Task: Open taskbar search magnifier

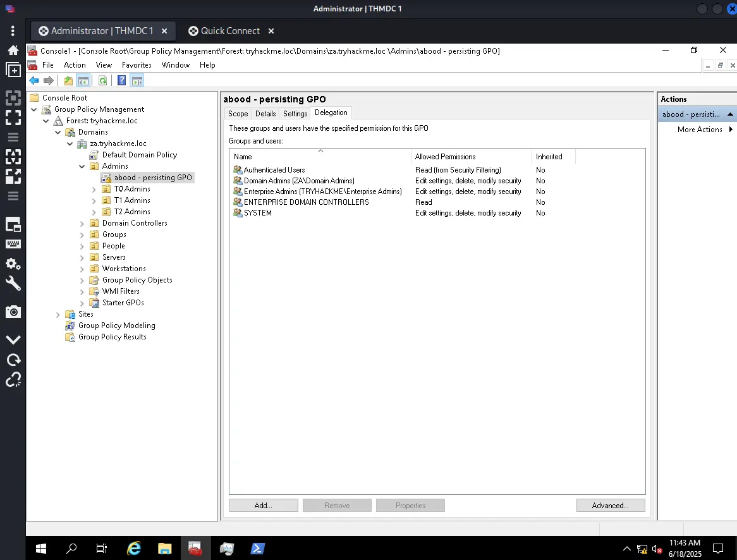Action: pyautogui.click(x=71, y=548)
